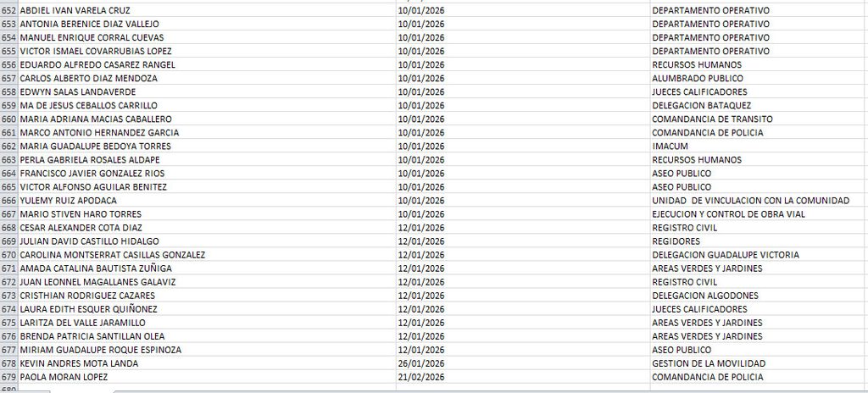
Task: Select cell MARIA ADRIANA MACIAS CABALLERO
Action: click(x=207, y=119)
